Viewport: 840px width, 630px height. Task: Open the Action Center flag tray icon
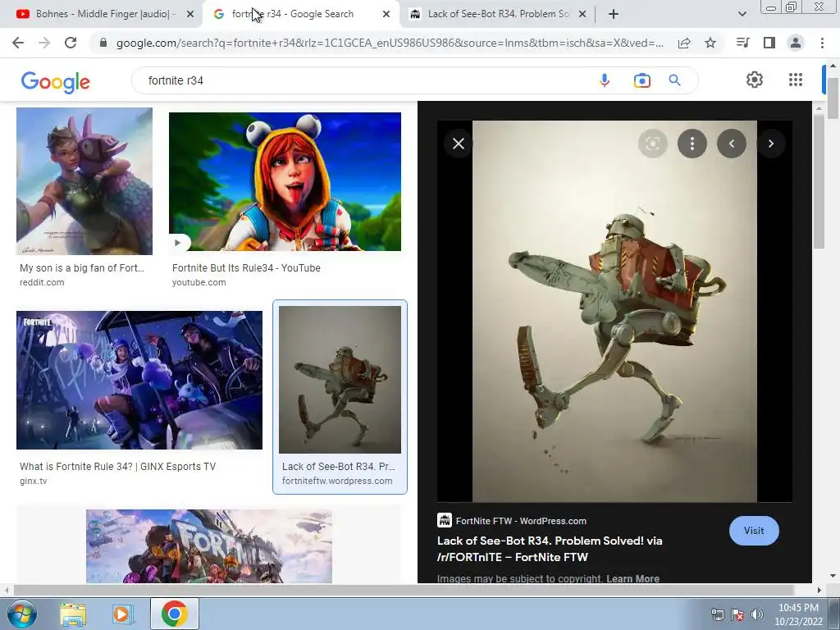point(737,614)
